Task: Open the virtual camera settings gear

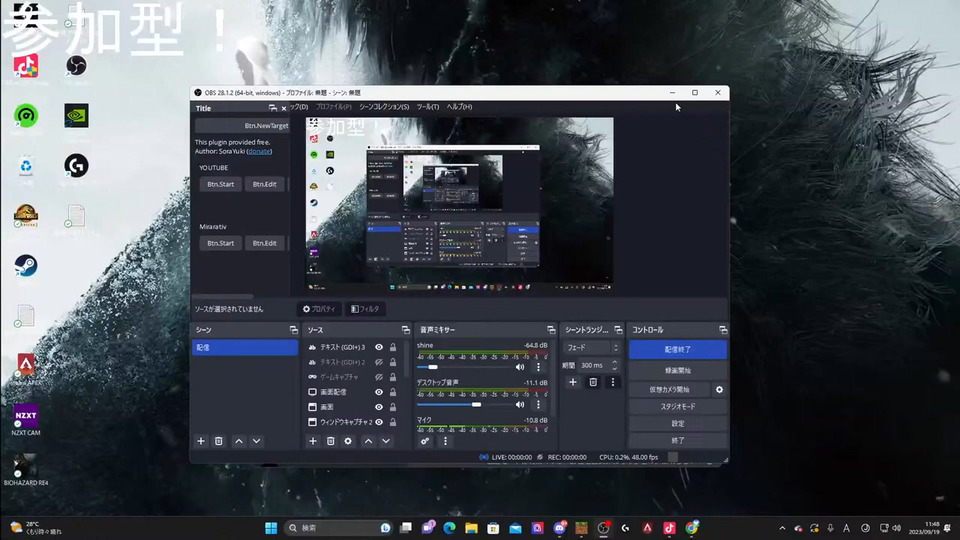Action: 719,389
